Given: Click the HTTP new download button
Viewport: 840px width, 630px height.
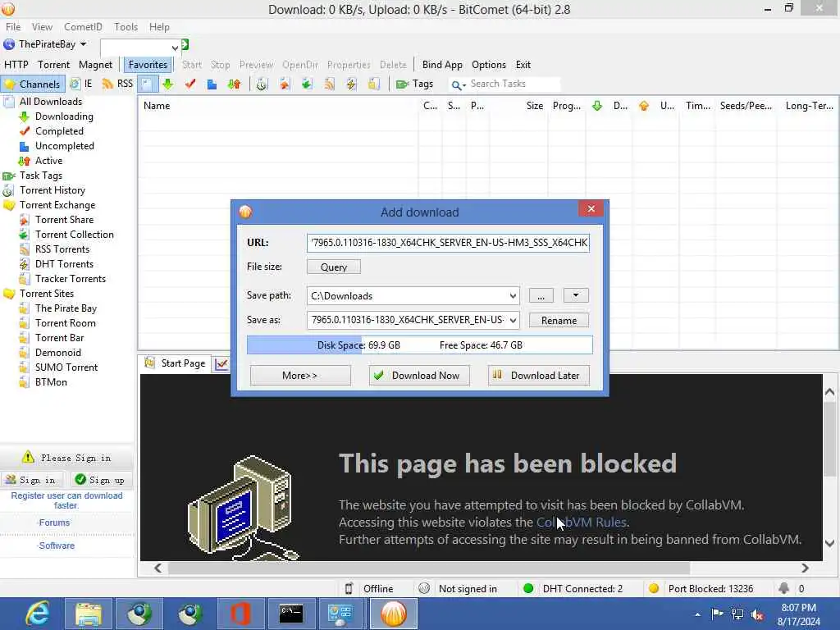Looking at the screenshot, I should coord(16,65).
